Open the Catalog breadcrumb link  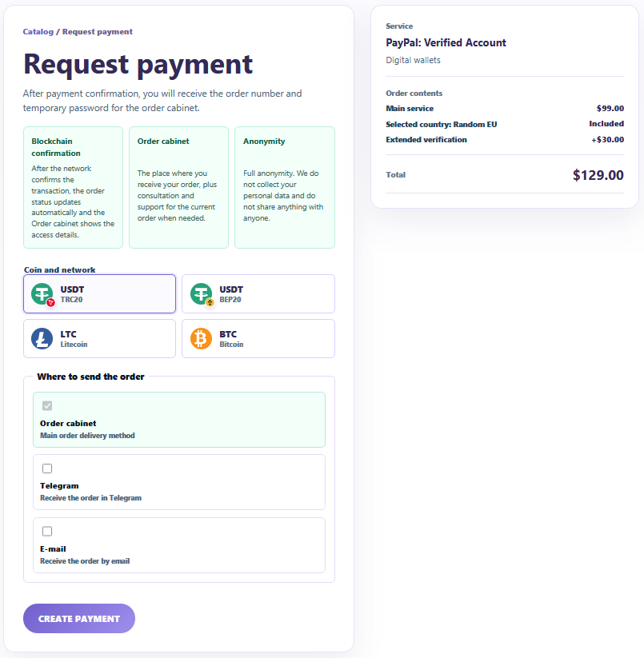[x=38, y=32]
